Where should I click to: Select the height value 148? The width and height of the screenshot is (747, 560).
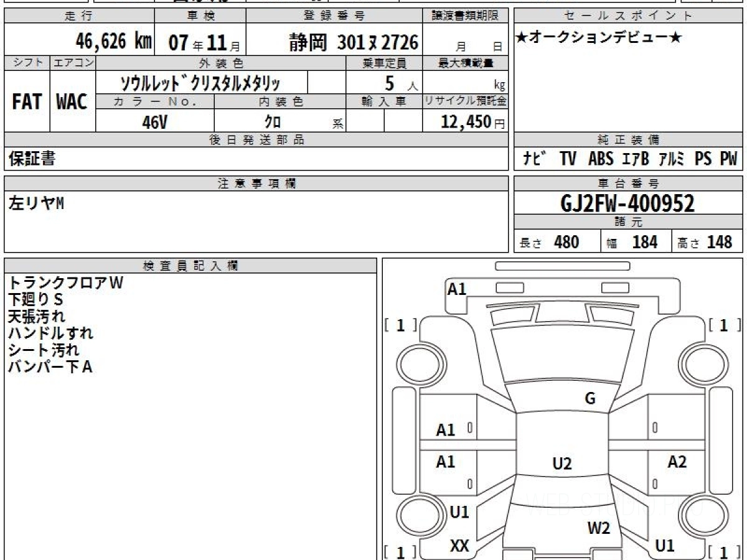719,242
